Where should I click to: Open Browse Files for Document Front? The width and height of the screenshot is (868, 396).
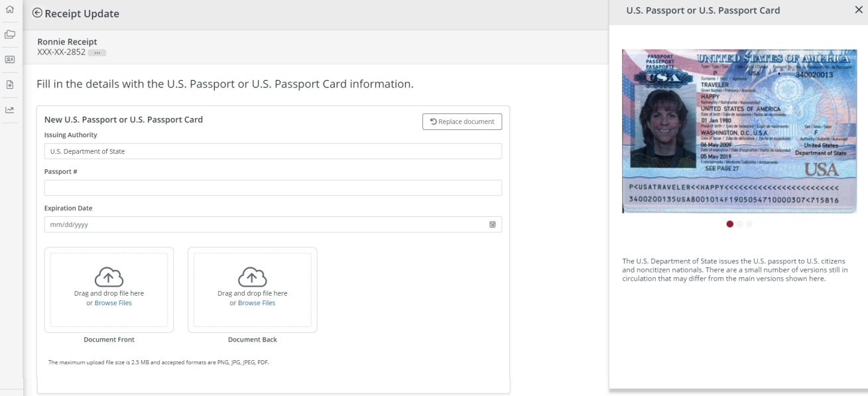113,302
